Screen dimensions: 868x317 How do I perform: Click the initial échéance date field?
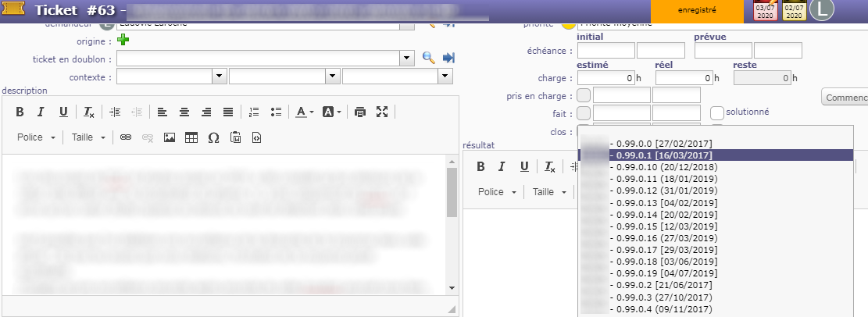606,50
